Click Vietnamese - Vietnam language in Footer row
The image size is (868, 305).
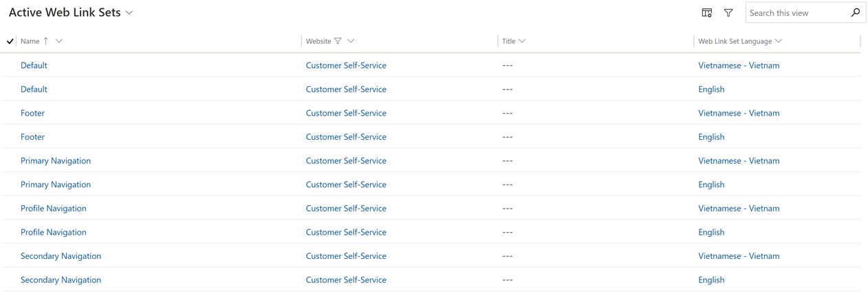[x=739, y=113]
